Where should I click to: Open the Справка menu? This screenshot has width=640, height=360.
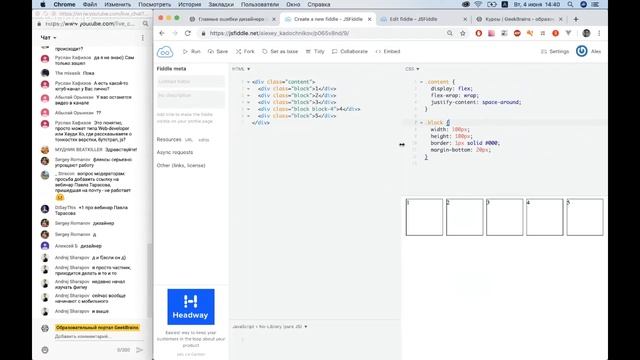click(x=319, y=4)
